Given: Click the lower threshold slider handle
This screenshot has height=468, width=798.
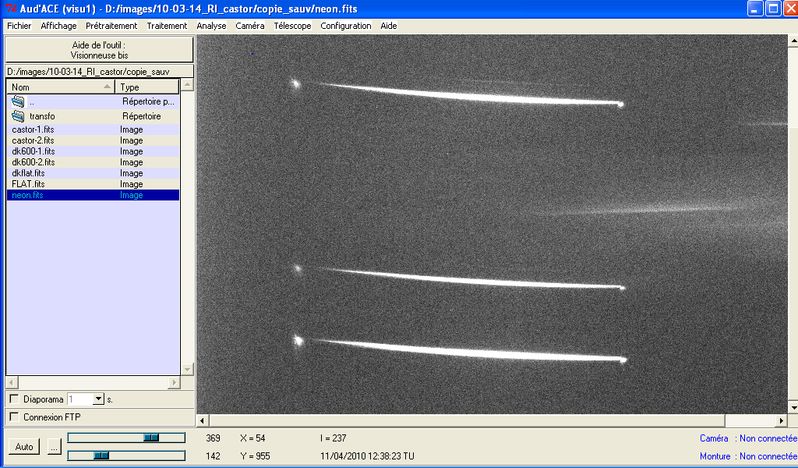Looking at the screenshot, I should pos(101,455).
